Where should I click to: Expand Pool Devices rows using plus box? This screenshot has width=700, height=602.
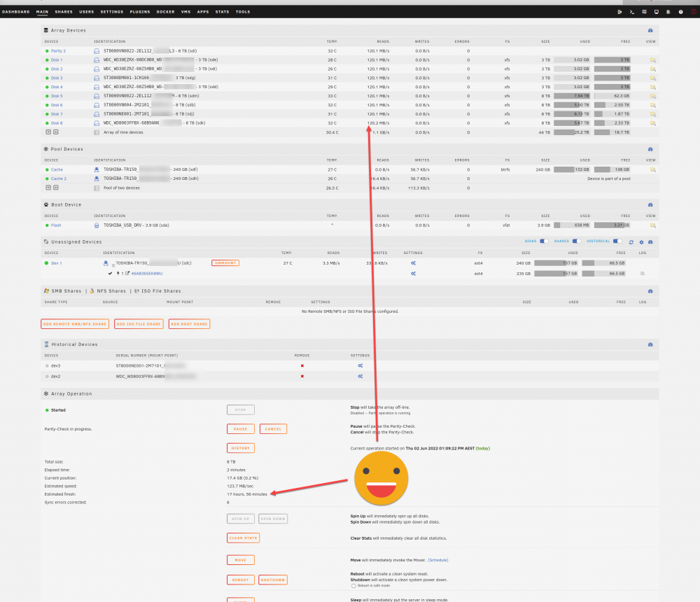56,188
